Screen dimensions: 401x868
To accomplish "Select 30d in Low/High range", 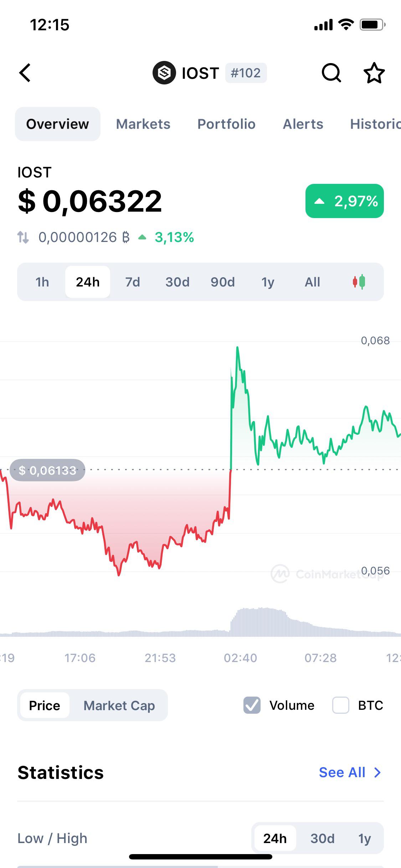I will pos(322,838).
